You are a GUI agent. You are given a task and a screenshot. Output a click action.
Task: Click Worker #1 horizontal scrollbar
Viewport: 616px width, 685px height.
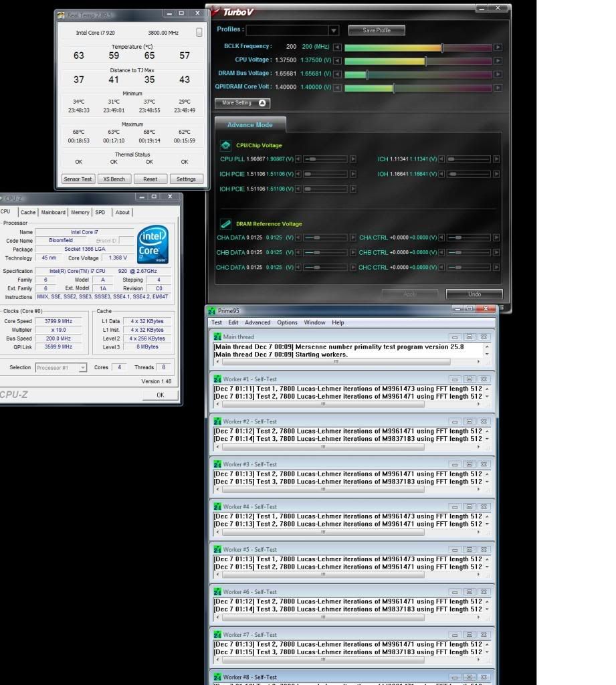coord(323,404)
